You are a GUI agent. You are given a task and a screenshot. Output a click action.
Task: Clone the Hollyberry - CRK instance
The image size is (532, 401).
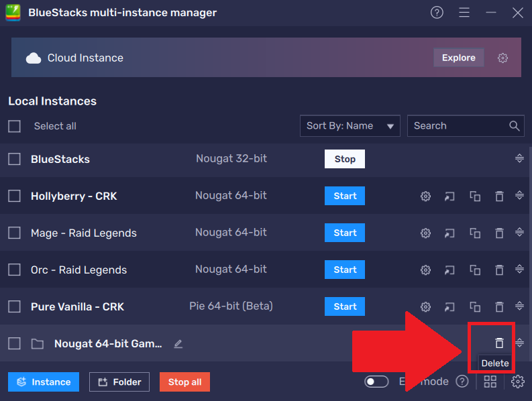[x=475, y=196]
